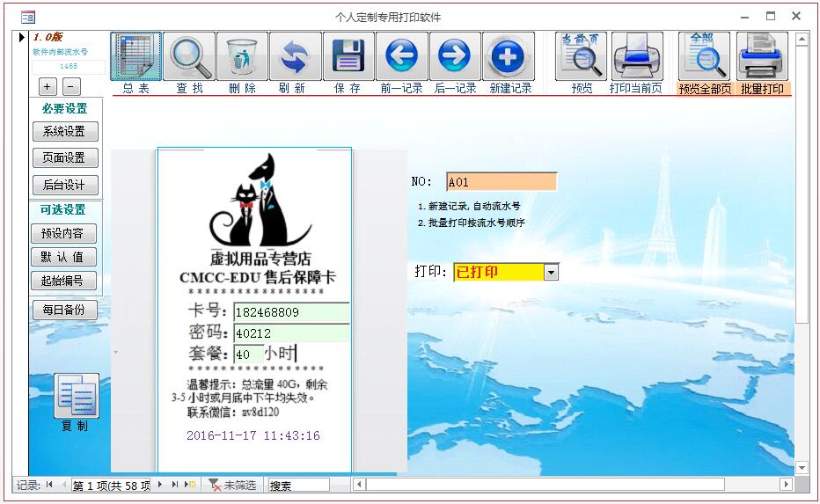Click the 联系微信 line on the card
The image size is (820, 504).
(x=233, y=412)
